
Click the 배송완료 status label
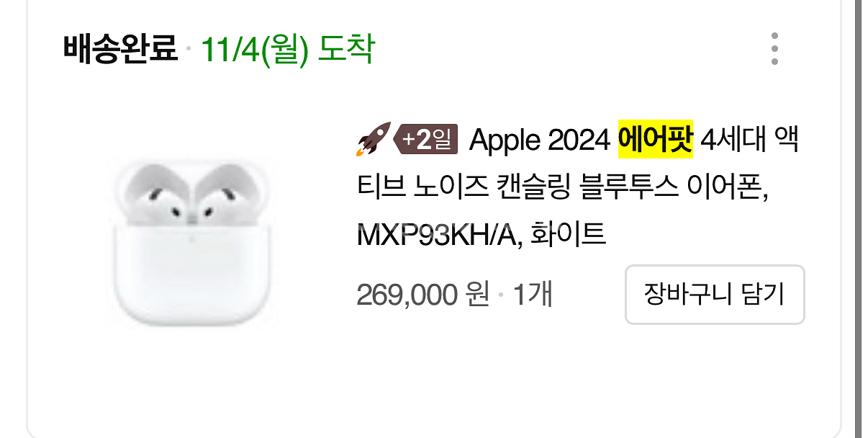(x=120, y=49)
